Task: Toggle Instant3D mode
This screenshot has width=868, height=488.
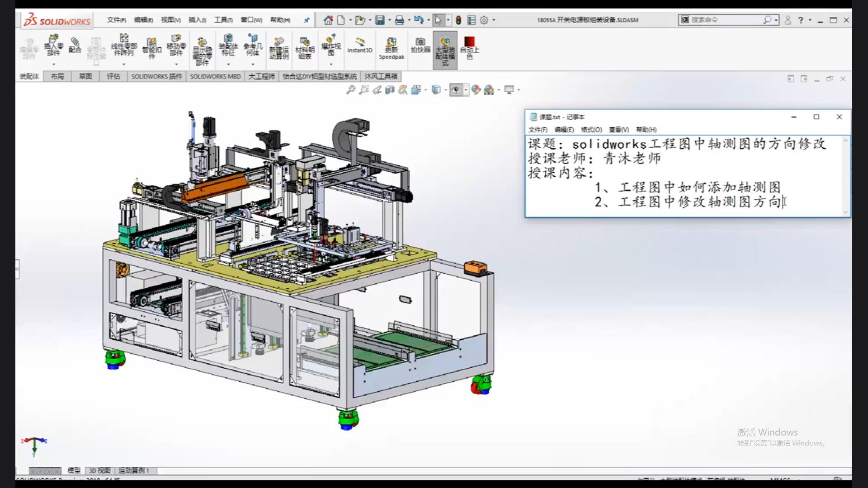Action: pyautogui.click(x=360, y=45)
